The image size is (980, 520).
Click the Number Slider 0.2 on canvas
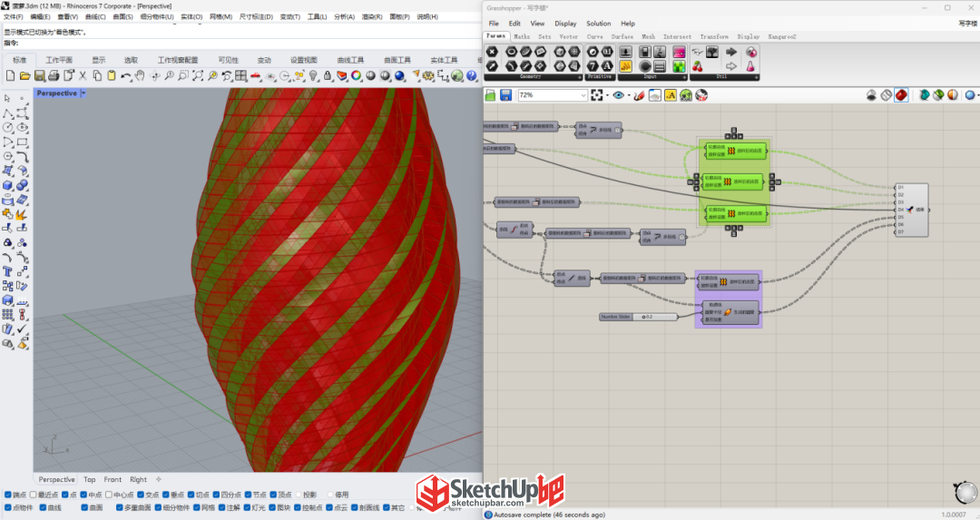[638, 317]
